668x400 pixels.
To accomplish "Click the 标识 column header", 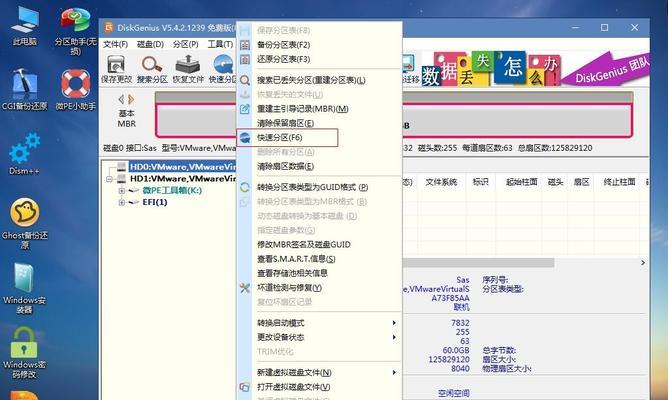I will coord(481,182).
